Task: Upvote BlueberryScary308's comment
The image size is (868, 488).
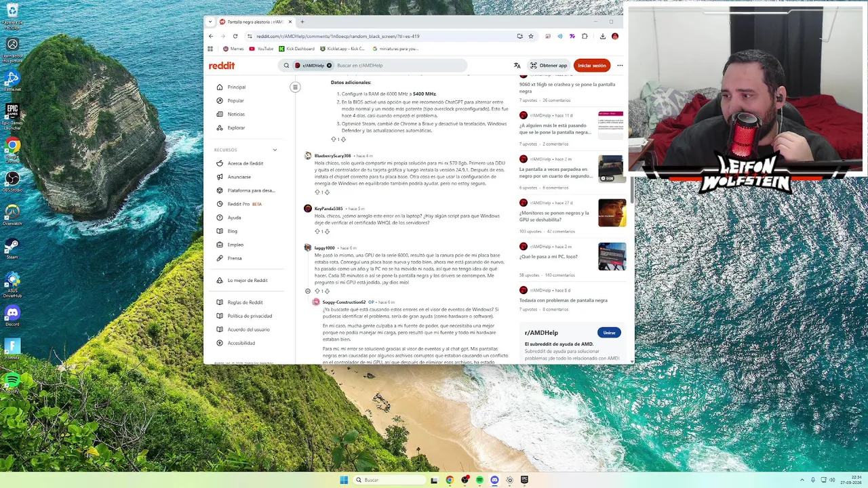Action: (317, 192)
